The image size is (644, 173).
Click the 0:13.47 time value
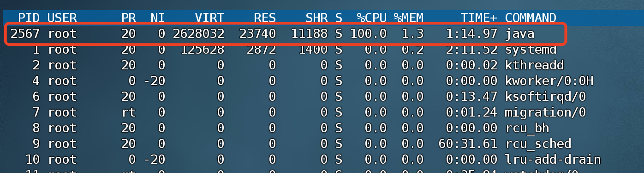coord(471,97)
